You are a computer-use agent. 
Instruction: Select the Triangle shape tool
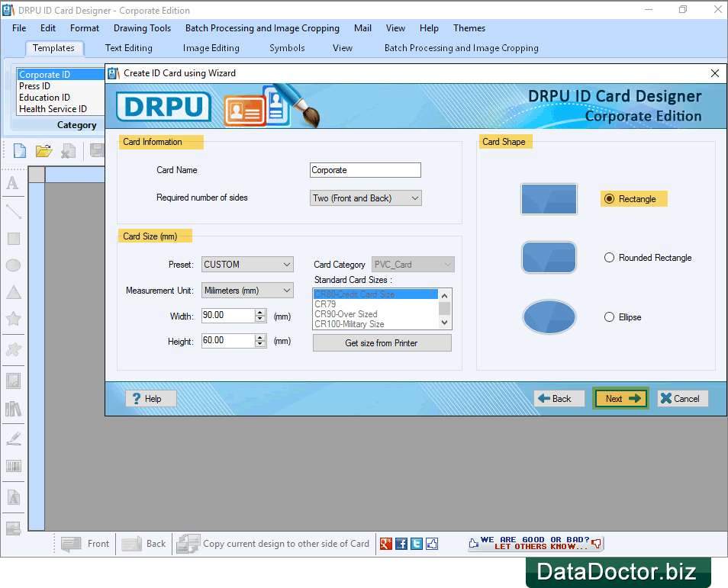pyautogui.click(x=14, y=292)
